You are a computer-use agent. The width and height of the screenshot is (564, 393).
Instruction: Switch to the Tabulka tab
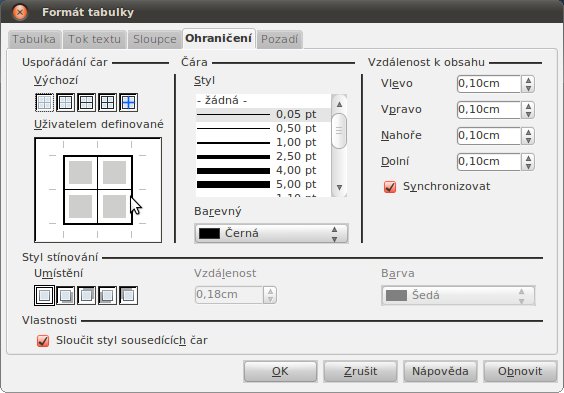pyautogui.click(x=34, y=39)
